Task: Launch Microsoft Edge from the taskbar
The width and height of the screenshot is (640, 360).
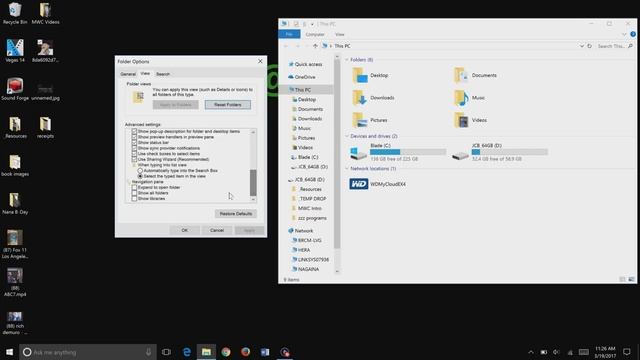Action: click(187, 352)
